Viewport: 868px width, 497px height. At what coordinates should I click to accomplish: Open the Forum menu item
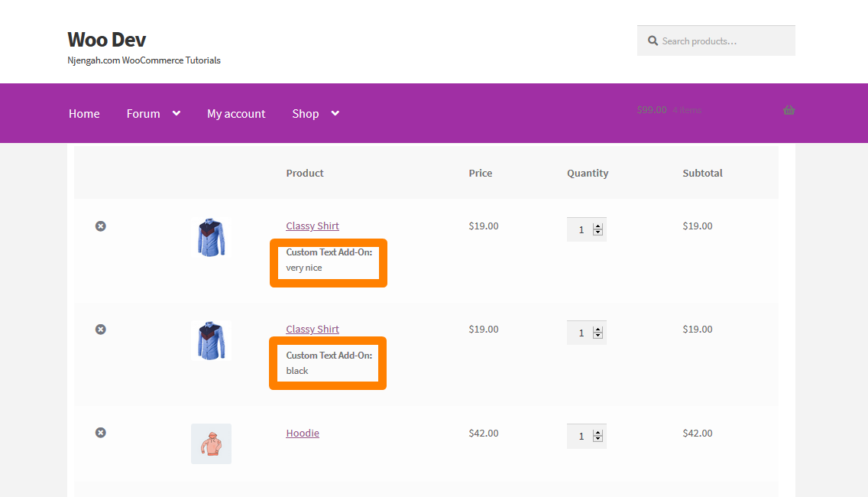tap(143, 114)
